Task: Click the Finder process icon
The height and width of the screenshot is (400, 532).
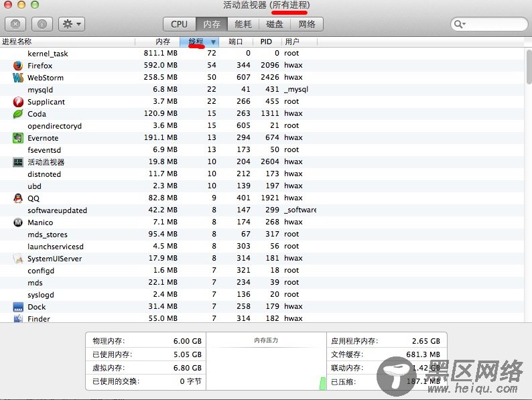Action: click(x=18, y=318)
